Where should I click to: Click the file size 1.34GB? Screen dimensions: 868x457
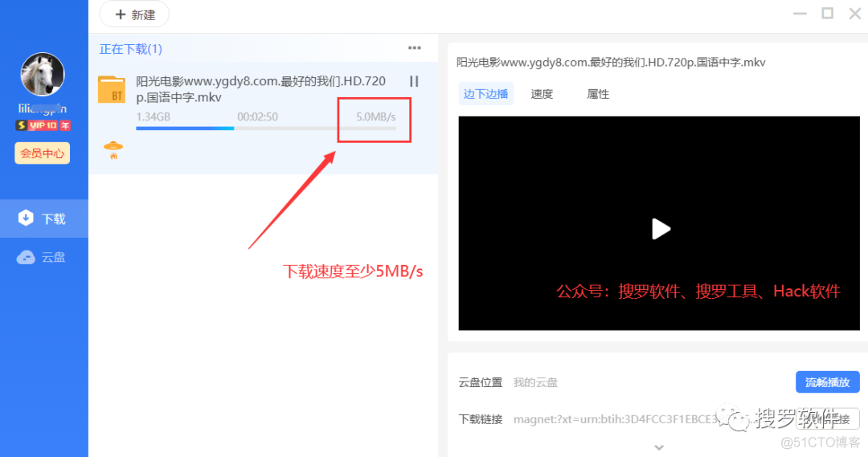tap(154, 116)
